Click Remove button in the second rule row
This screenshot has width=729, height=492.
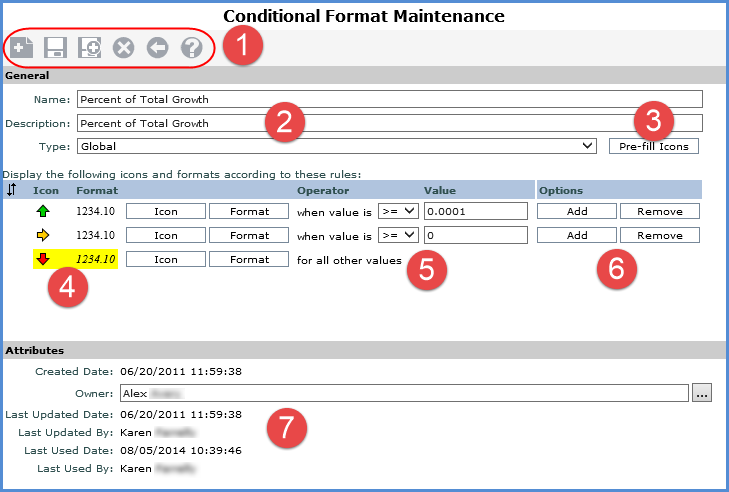coord(659,235)
